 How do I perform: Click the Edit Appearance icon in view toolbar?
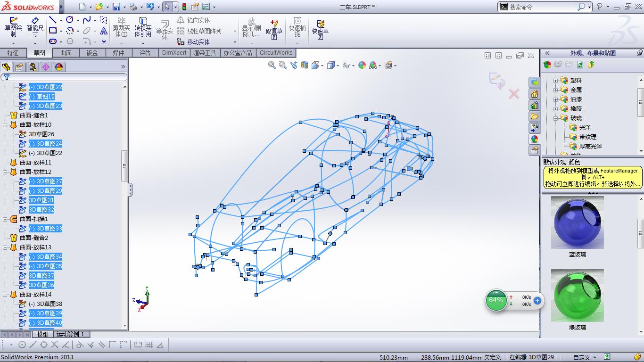tap(362, 65)
